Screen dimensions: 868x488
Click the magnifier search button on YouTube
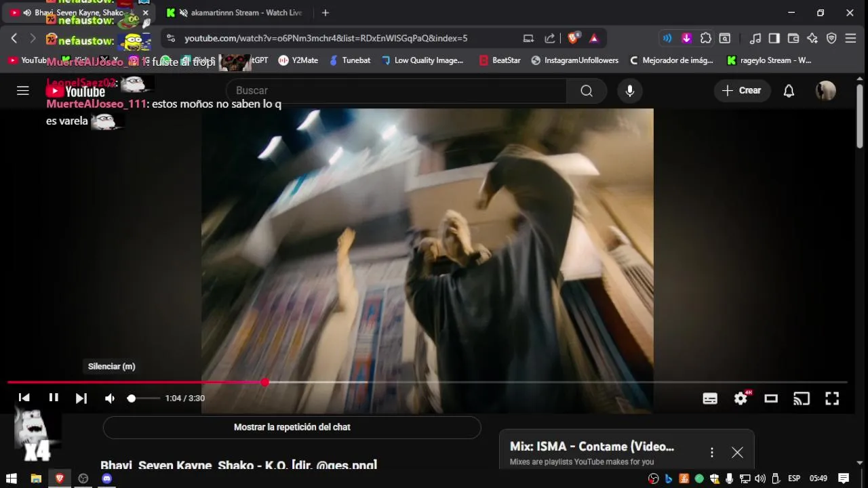[x=587, y=91]
